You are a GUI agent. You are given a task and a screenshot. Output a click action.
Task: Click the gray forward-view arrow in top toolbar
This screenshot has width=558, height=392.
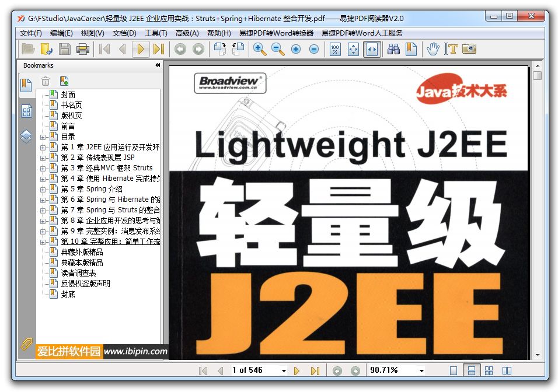tap(198, 49)
